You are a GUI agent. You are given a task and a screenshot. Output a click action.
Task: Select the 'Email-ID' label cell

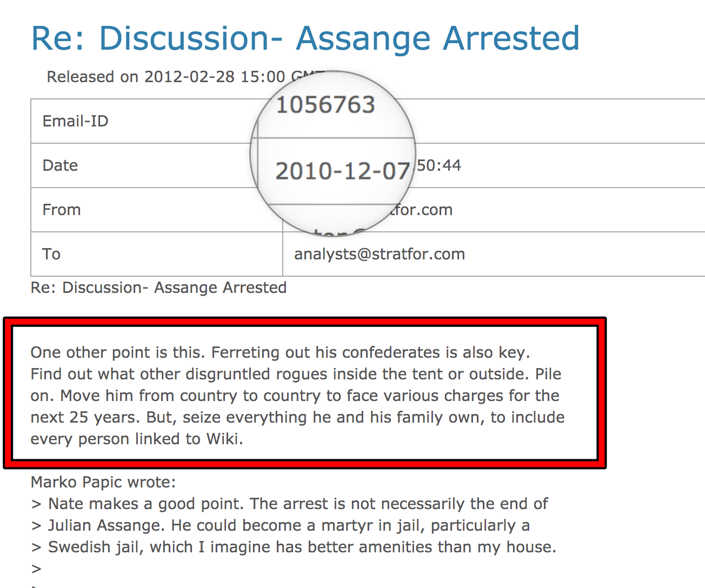coord(76,121)
